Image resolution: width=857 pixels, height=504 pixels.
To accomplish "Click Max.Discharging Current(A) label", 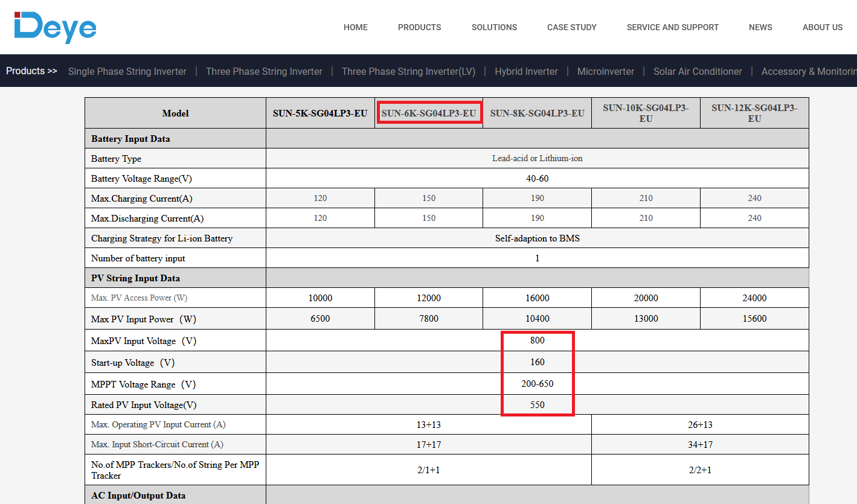I will click(147, 219).
